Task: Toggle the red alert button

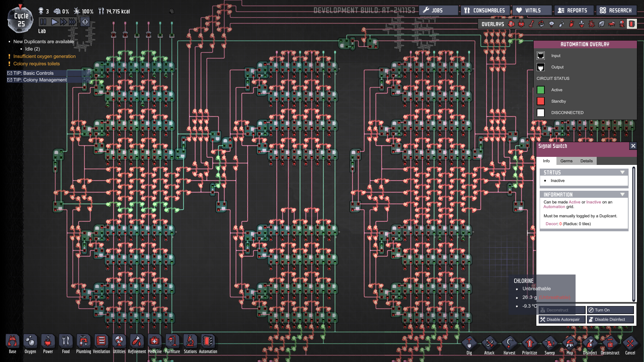Action: tap(85, 22)
